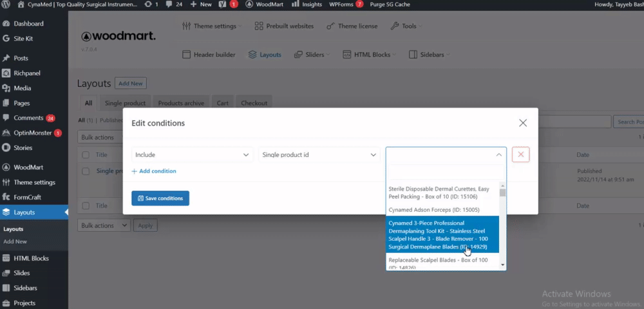644x309 pixels.
Task: Open the updates indicator in admin bar
Action: (x=151, y=5)
